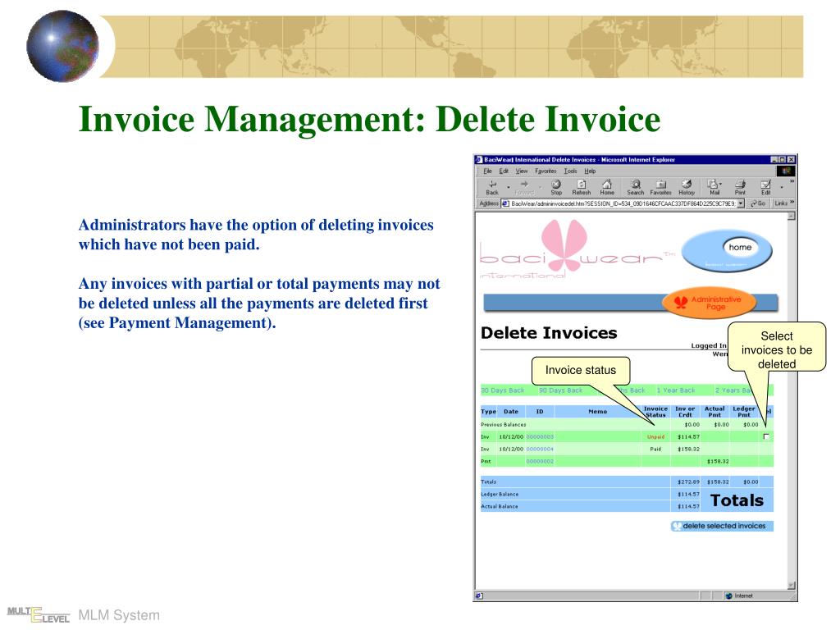
Task: Open the File menu
Action: click(487, 171)
